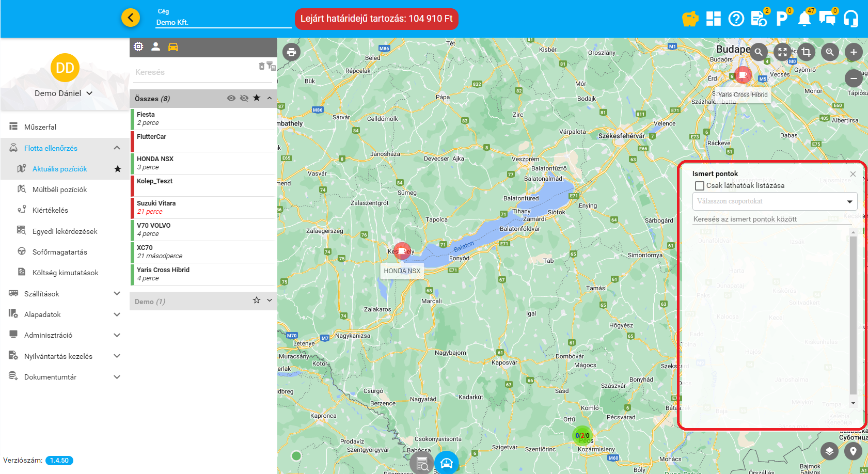Viewport: 868px width, 474px height.
Task: Toggle fullscreen map view
Action: [x=782, y=52]
